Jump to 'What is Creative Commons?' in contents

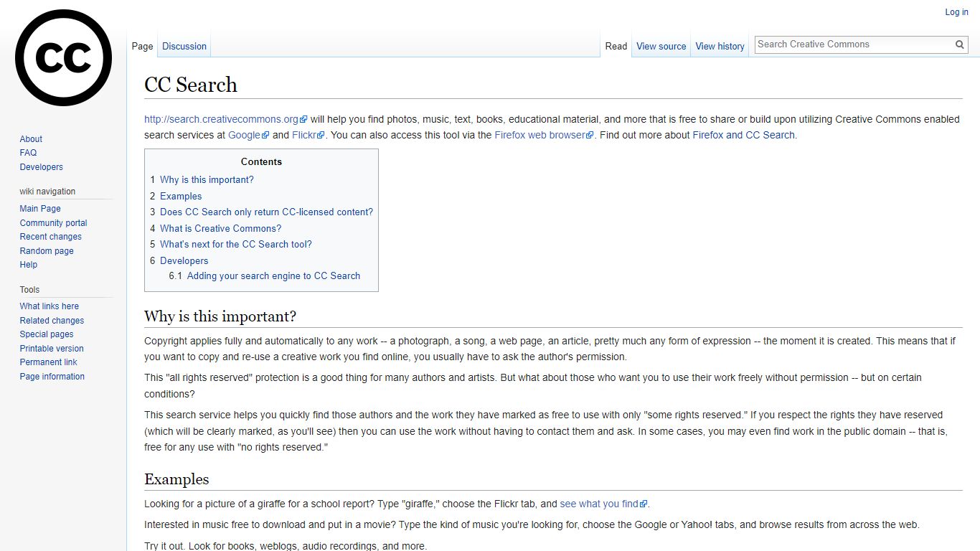(220, 228)
